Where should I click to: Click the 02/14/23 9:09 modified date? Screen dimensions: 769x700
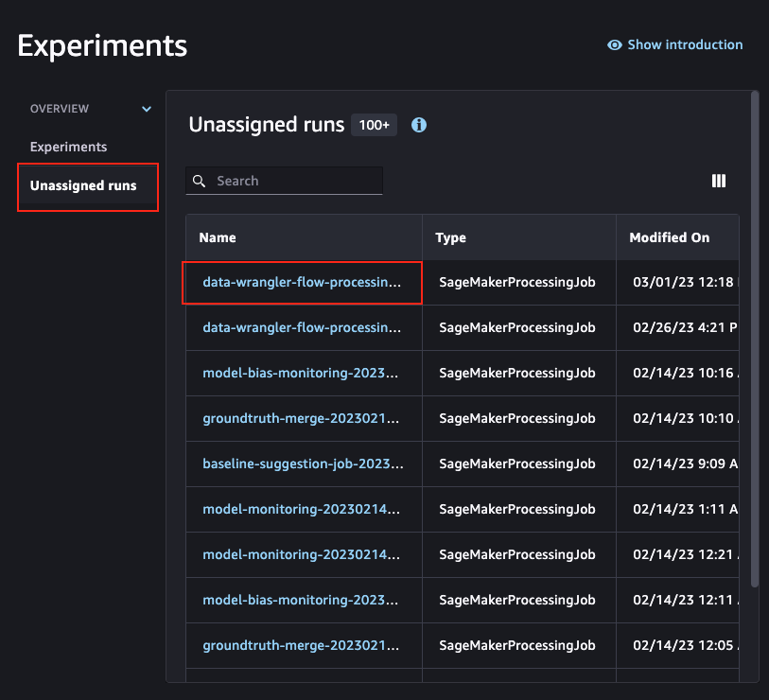click(x=686, y=464)
